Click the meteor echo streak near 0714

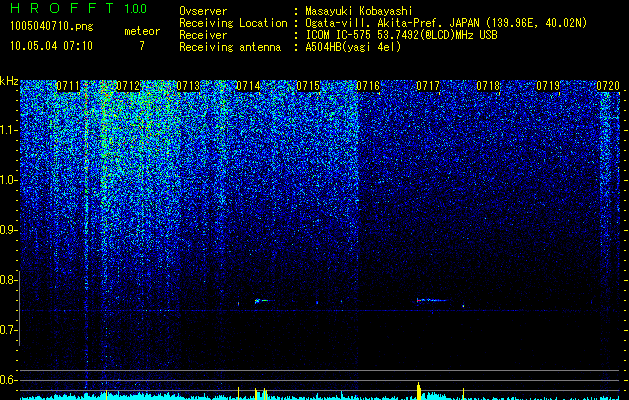(264, 301)
